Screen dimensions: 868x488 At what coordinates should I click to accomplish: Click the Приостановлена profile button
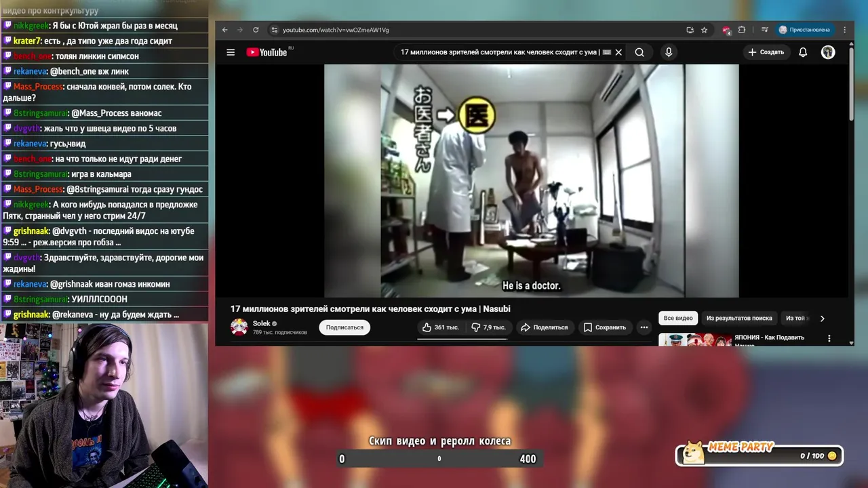[804, 30]
